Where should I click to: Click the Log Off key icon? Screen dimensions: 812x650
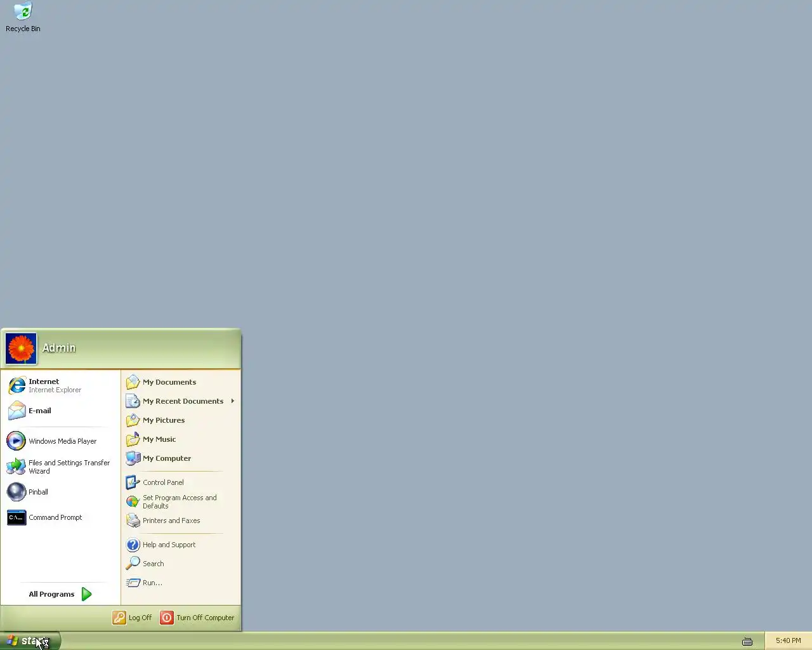tap(119, 618)
